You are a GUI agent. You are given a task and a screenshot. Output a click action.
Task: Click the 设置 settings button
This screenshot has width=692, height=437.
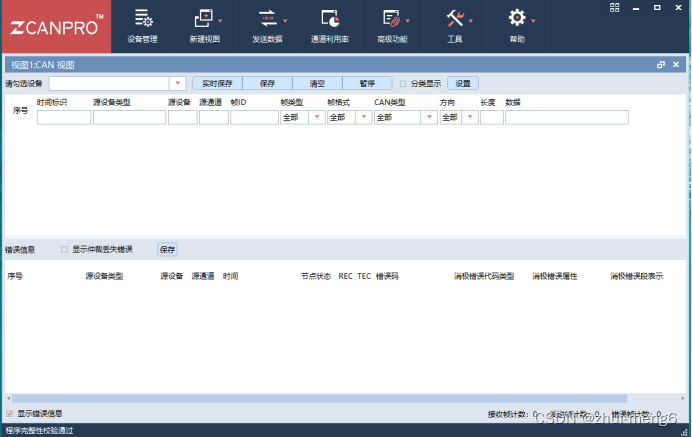coord(463,83)
